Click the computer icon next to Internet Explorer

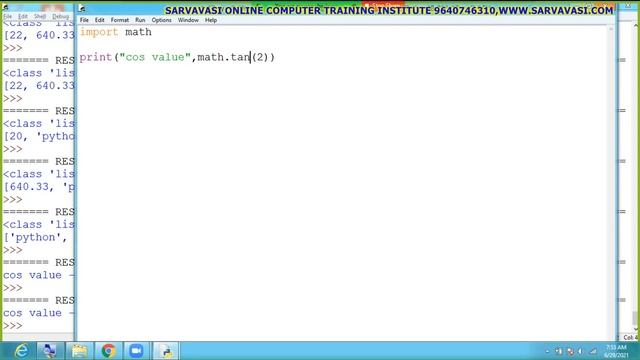(50, 351)
